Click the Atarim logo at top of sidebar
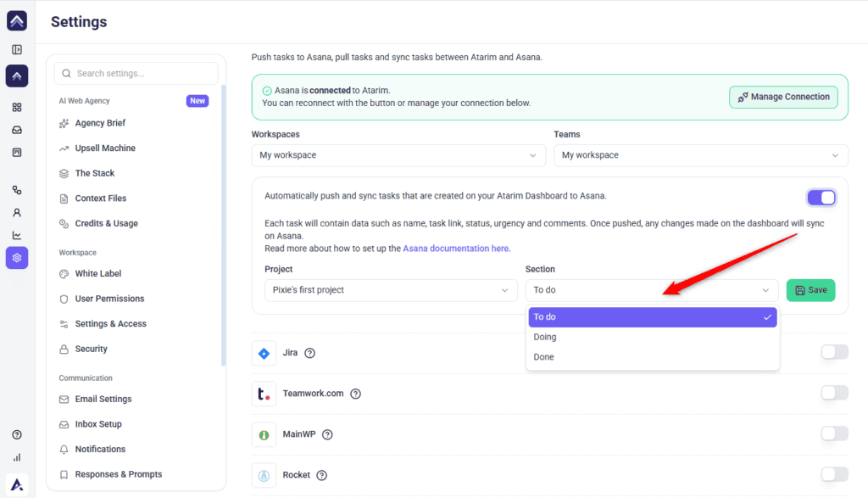 coord(17,21)
